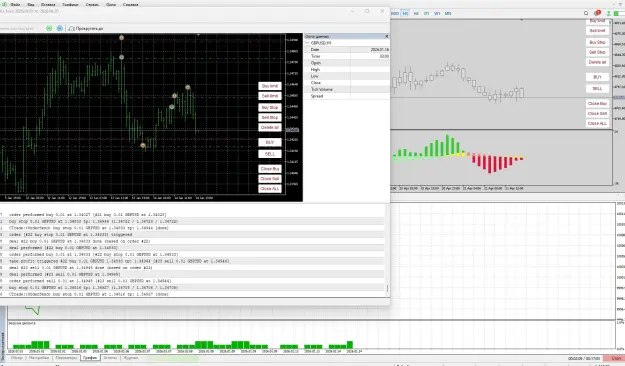This screenshot has width=625, height=366.
Task: Click the blue round icon in tester toolbar
Action: (60, 28)
